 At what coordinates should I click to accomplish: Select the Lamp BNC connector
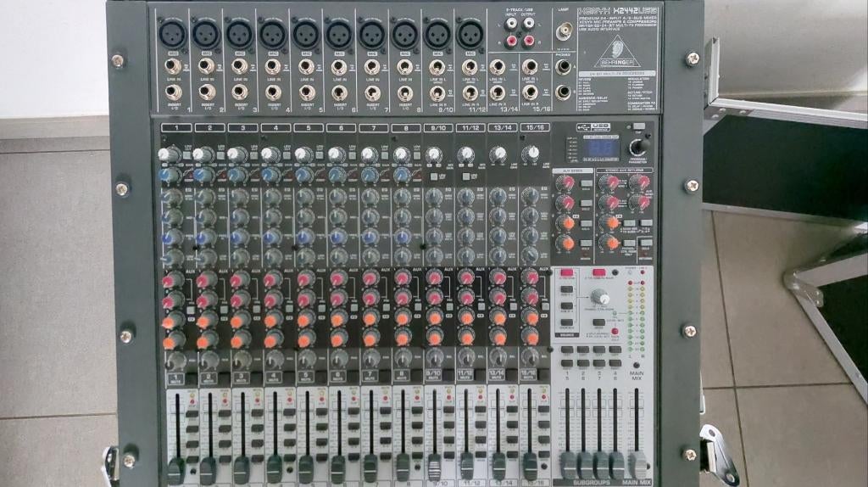[564, 34]
